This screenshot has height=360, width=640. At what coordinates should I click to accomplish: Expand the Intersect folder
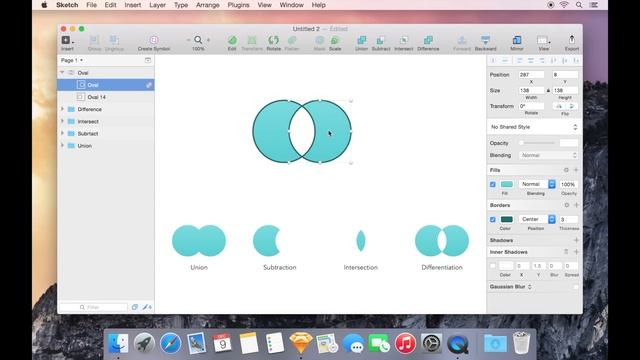coord(62,121)
